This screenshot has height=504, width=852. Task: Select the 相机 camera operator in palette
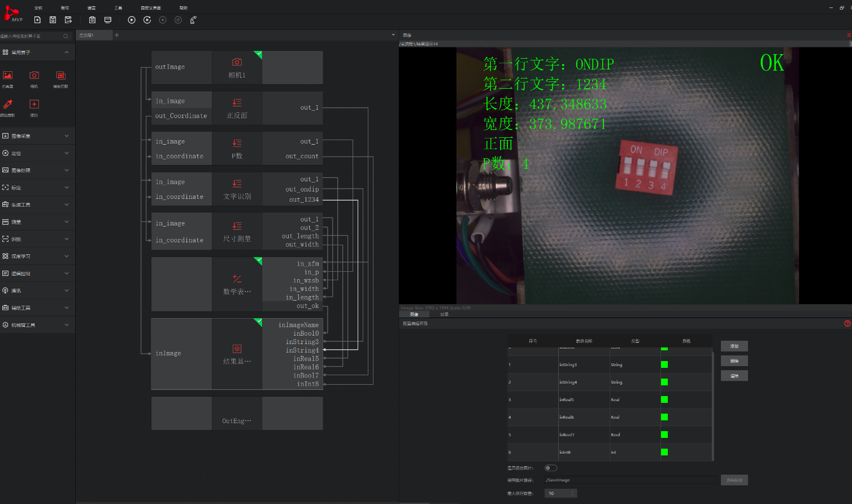(34, 76)
